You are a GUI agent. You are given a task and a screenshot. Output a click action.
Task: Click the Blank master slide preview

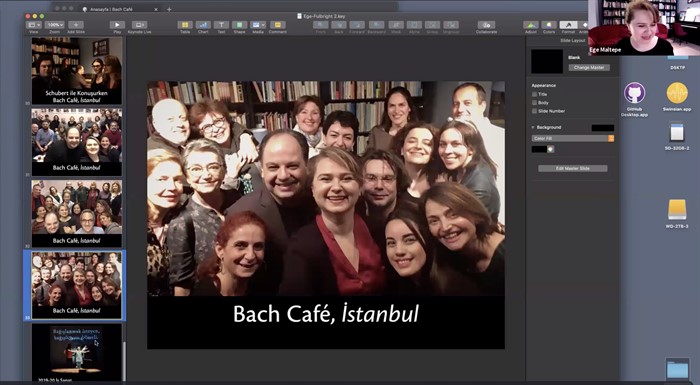547,61
